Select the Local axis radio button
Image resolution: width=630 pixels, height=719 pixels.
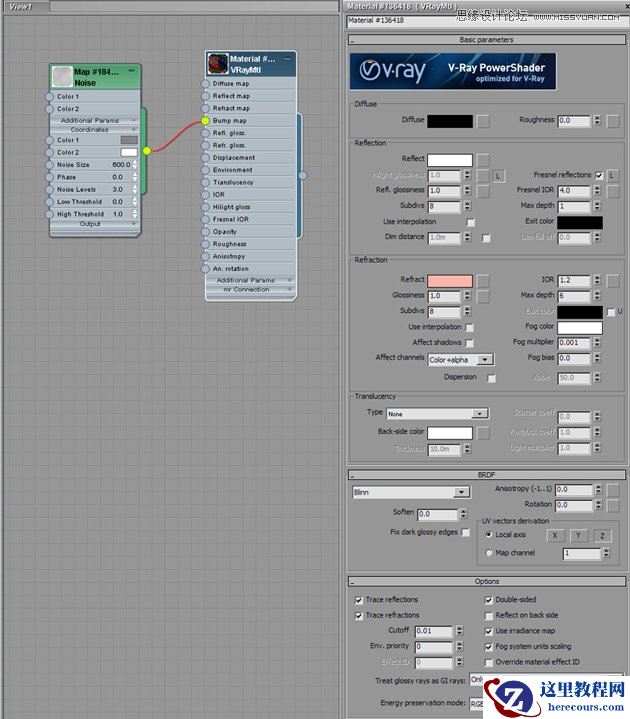click(489, 535)
